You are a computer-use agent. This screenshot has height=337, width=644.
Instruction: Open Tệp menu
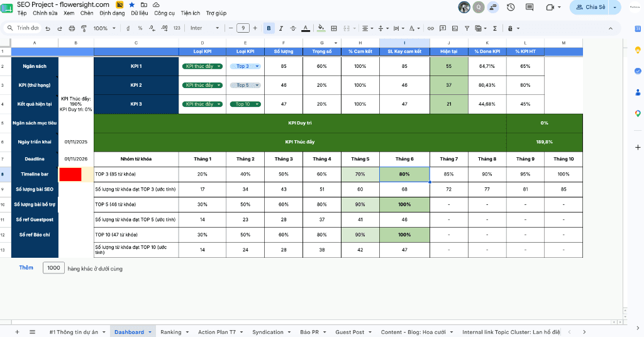point(22,13)
